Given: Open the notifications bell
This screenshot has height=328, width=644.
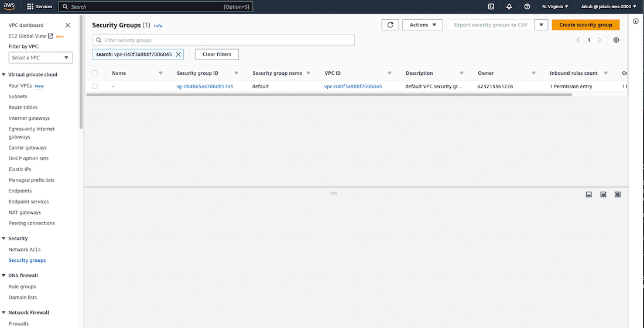Looking at the screenshot, I should (509, 6).
